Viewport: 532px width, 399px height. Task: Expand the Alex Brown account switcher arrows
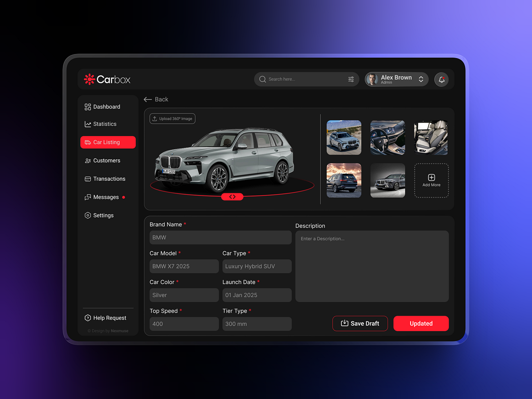pyautogui.click(x=421, y=79)
